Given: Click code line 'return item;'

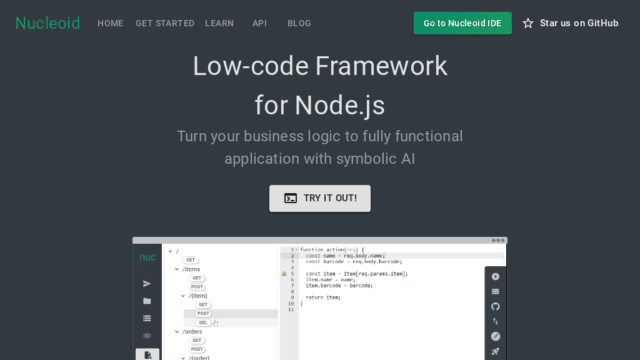Looking at the screenshot, I should point(323,298).
